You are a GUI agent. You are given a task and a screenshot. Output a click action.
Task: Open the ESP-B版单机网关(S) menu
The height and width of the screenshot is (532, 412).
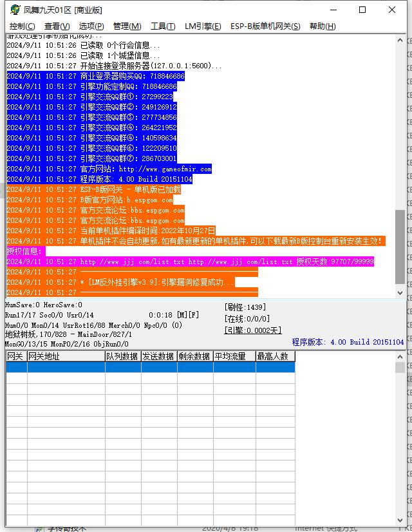[x=265, y=26]
